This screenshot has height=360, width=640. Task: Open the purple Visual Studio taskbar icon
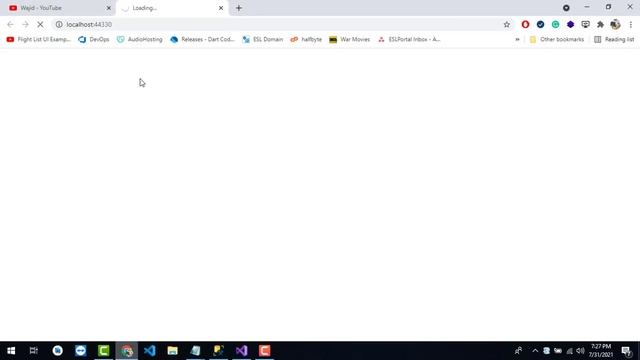(241, 351)
